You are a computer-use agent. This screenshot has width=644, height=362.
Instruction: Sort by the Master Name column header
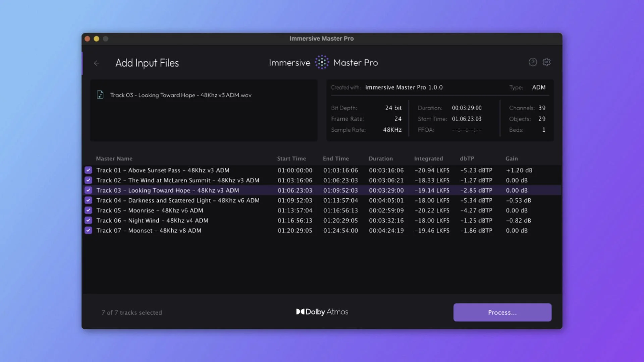pos(114,159)
